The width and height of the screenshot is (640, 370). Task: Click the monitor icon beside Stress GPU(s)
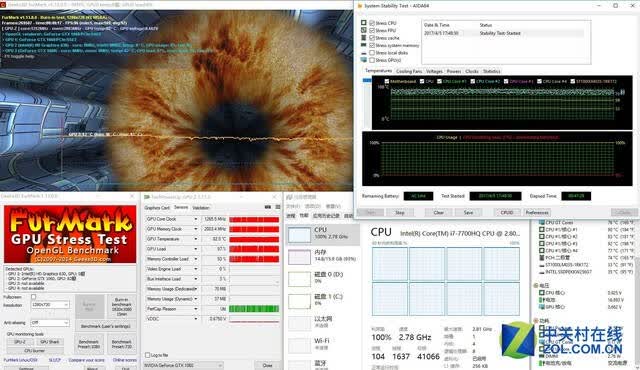point(364,60)
